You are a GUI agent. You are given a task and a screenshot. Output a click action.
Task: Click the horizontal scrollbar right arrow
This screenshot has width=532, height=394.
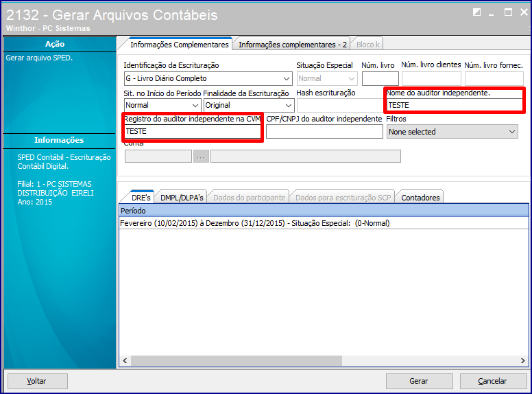pyautogui.click(x=523, y=361)
